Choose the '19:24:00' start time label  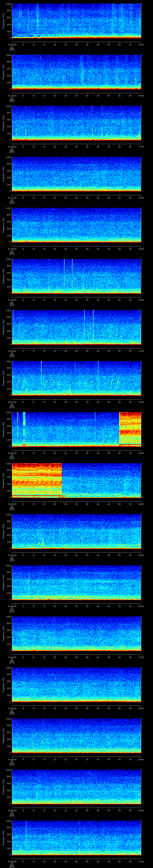click(12, 555)
